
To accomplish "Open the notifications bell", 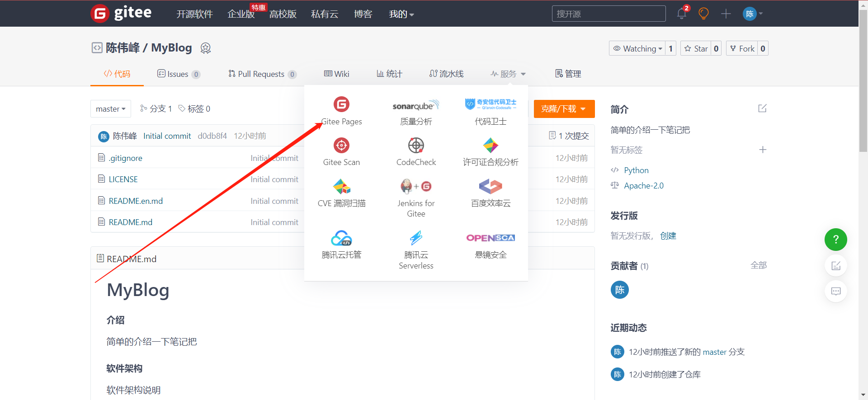I will coord(682,14).
